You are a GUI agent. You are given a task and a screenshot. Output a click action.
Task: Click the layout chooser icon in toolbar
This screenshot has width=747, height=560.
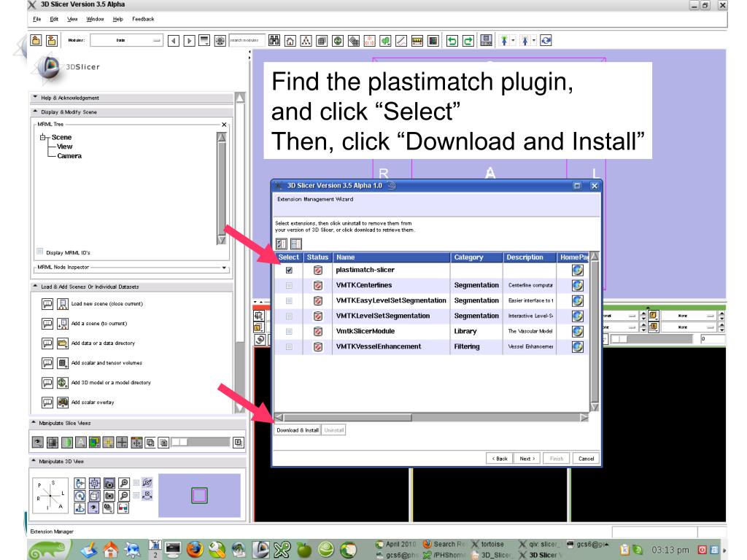486,41
